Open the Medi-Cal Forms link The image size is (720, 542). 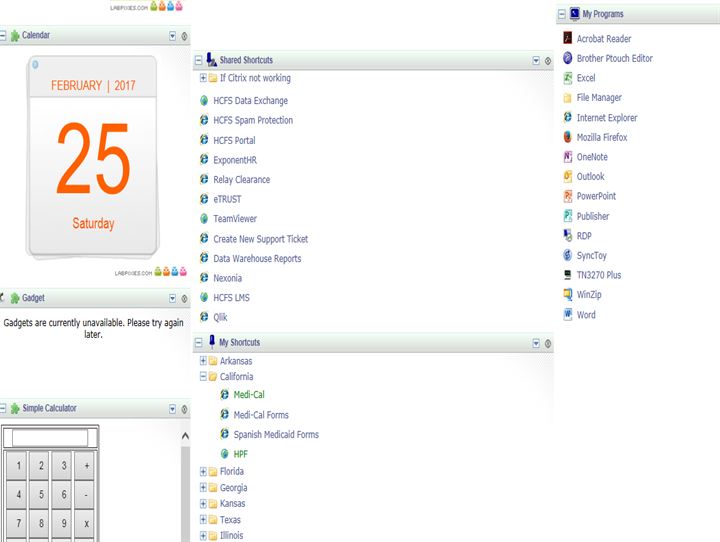pyautogui.click(x=261, y=415)
